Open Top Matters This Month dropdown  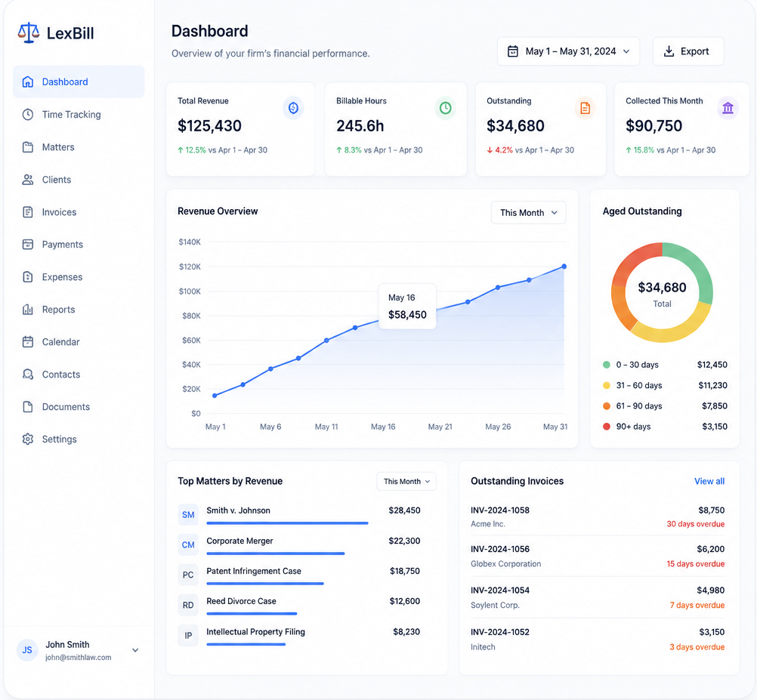406,482
